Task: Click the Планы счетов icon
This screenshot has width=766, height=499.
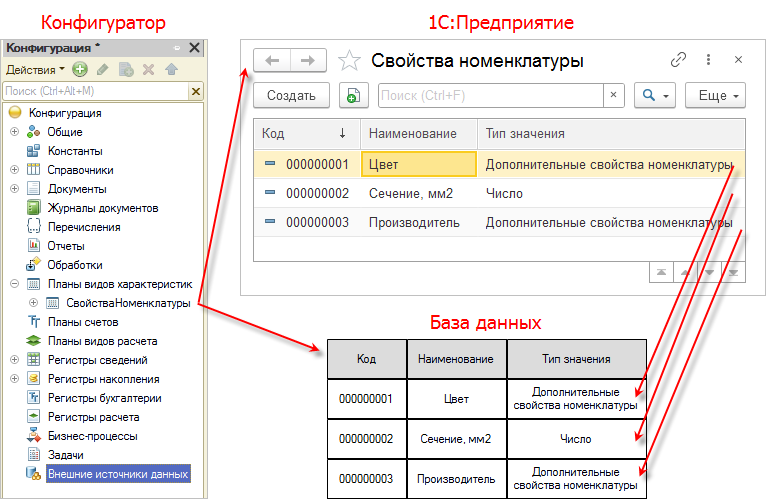Action: (33, 322)
